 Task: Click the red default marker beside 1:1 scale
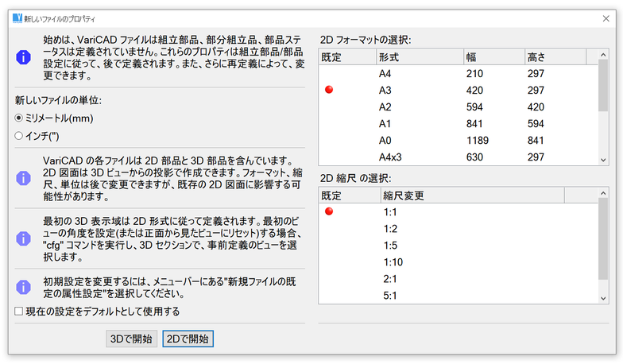329,211
